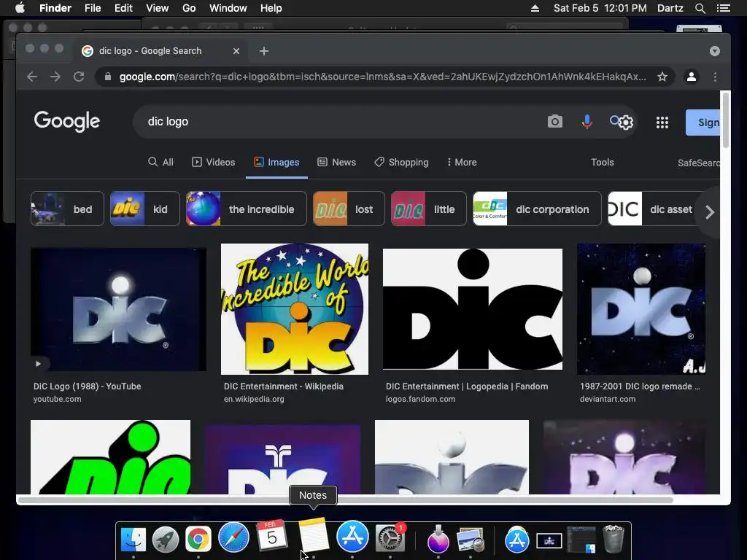Screen dimensions: 747x560
Task: Open Chrome tab search dropdown arrow
Action: point(715,51)
